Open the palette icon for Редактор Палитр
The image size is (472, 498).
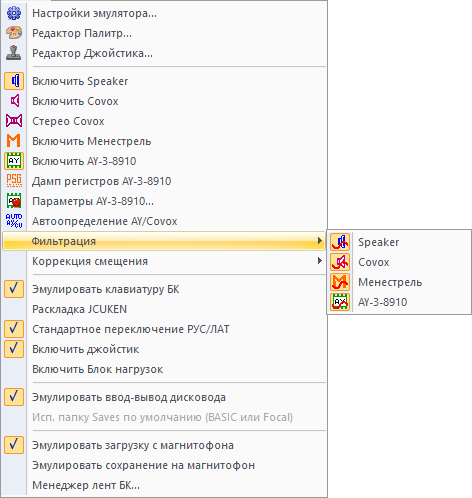coord(14,33)
